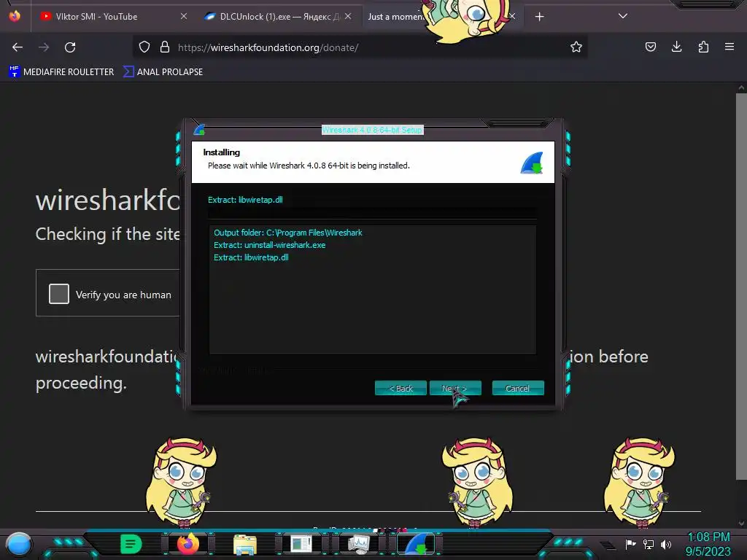Click the Firefox logo in tab bar
This screenshot has width=747, height=560.
tap(15, 16)
